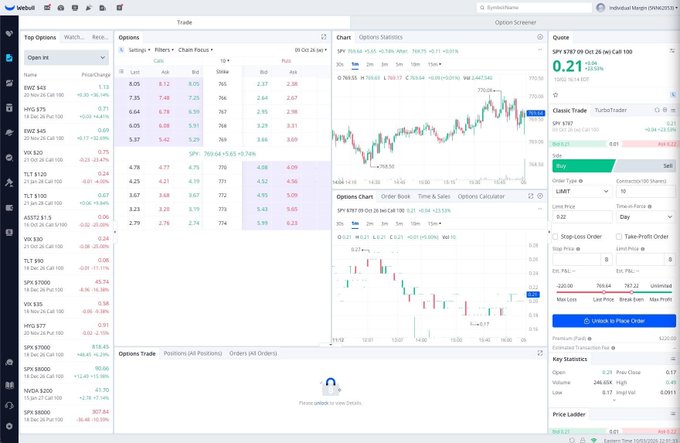Select the 30s interval in the Options Chart panel
This screenshot has height=443, width=680.
point(340,224)
